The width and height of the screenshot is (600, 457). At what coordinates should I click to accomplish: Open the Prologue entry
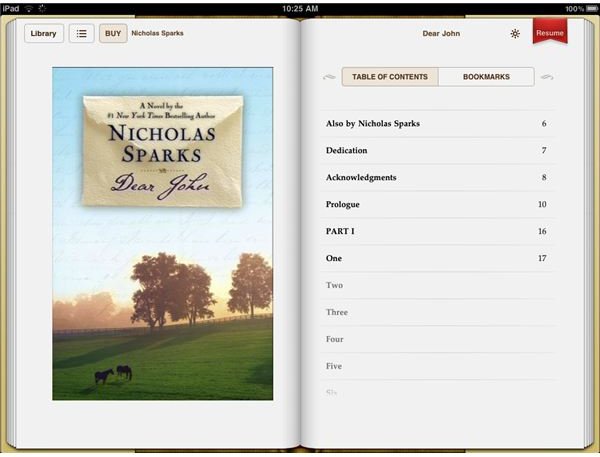point(437,204)
